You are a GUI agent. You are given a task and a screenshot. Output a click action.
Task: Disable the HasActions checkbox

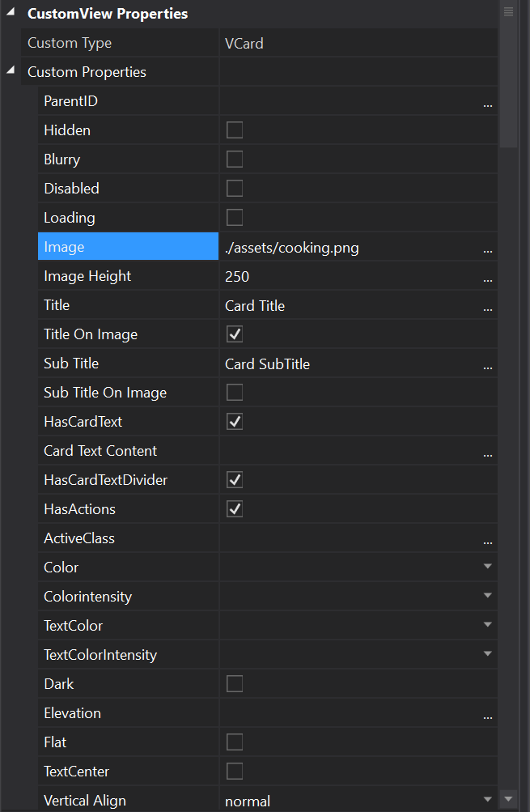(235, 509)
